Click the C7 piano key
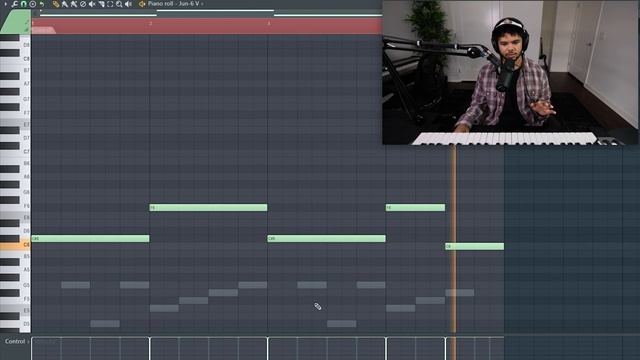 point(15,152)
